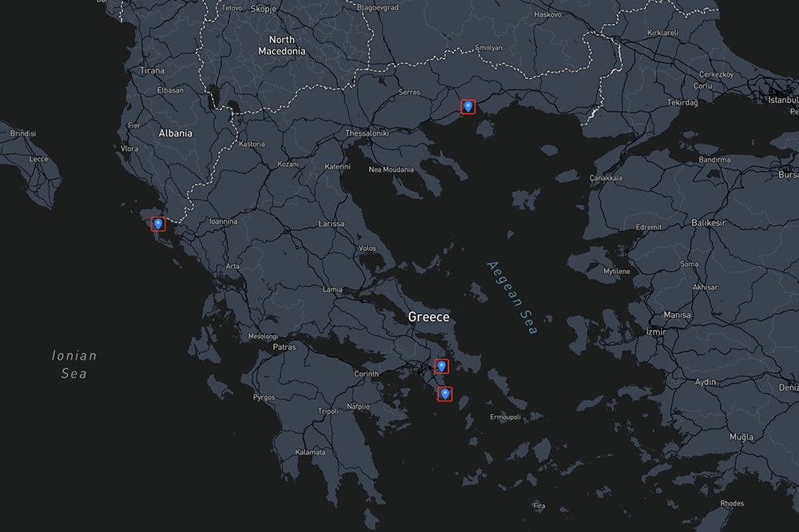
Task: Select the North Macedonia country label
Action: pyautogui.click(x=281, y=45)
